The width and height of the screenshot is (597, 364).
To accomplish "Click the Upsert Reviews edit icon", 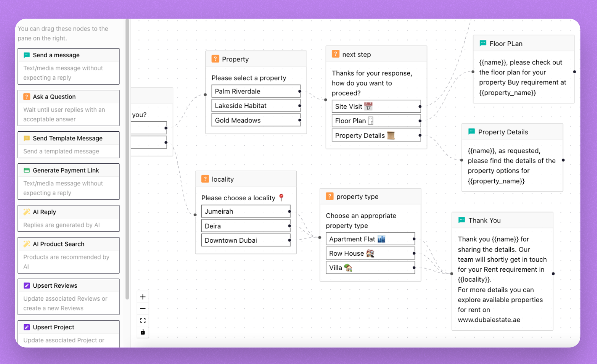I will [27, 285].
